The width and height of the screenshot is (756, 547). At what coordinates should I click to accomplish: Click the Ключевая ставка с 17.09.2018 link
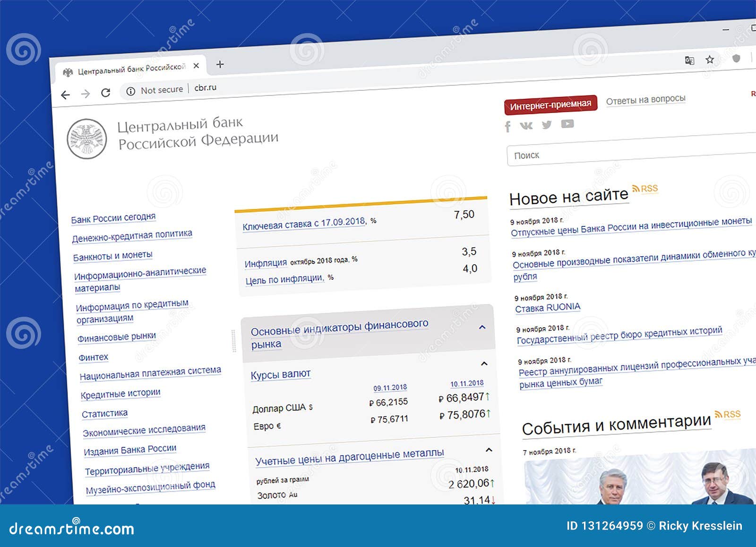[304, 224]
